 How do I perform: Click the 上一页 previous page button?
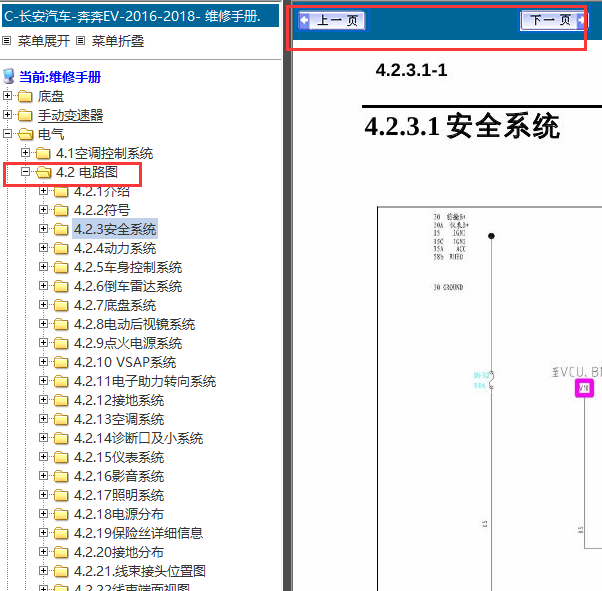pyautogui.click(x=332, y=20)
